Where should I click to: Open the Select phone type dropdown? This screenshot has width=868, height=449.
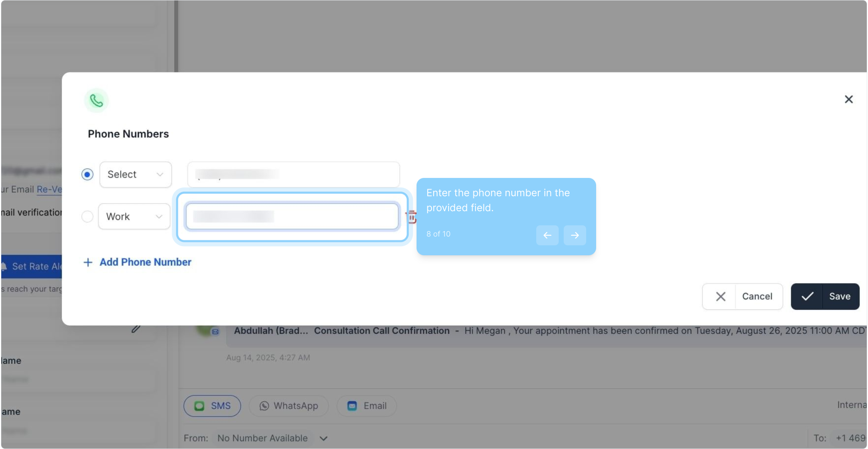click(x=136, y=175)
